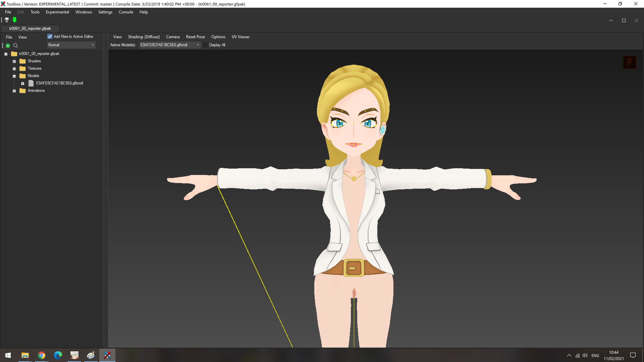Open the viewport Options menu
Viewport: 644px width, 362px height.
[218, 37]
